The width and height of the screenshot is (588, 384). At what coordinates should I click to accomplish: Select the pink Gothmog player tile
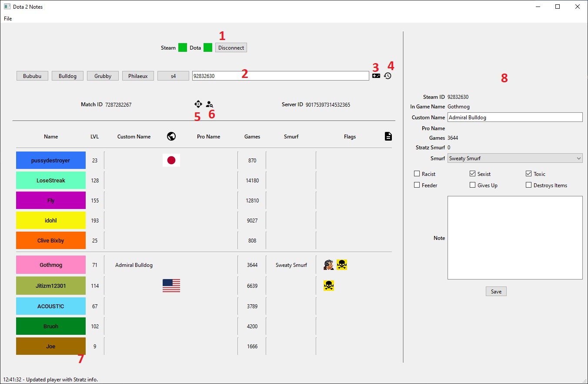pyautogui.click(x=51, y=265)
